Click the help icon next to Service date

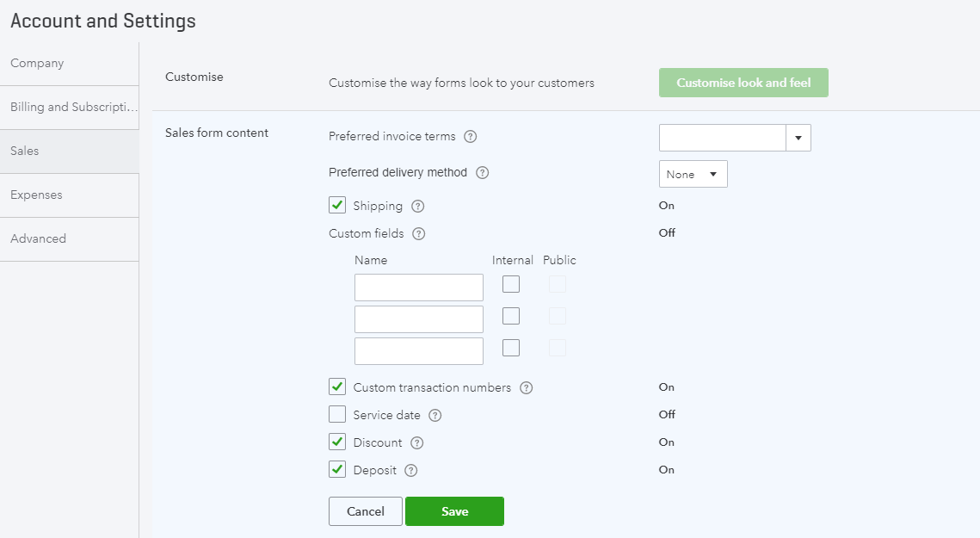click(435, 416)
